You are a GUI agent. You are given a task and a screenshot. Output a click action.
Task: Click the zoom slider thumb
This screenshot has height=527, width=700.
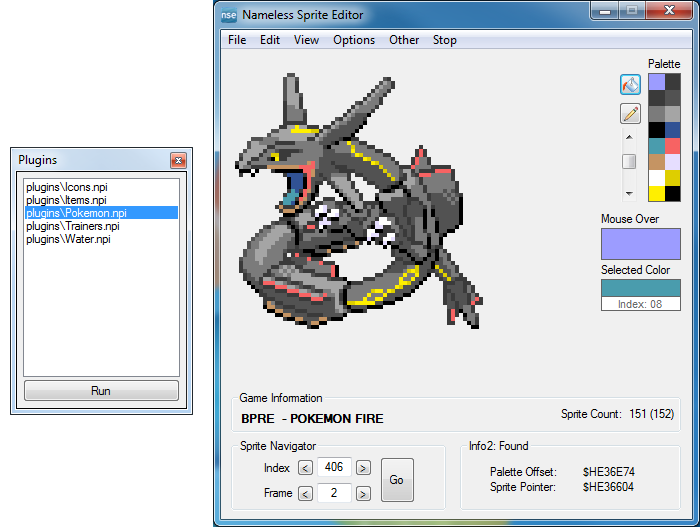point(629,162)
